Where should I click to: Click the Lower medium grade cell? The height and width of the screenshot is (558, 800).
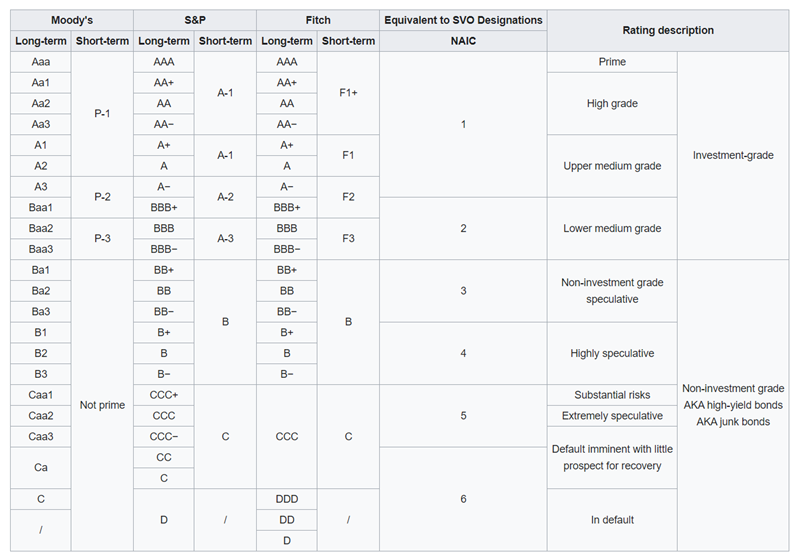[x=612, y=228]
